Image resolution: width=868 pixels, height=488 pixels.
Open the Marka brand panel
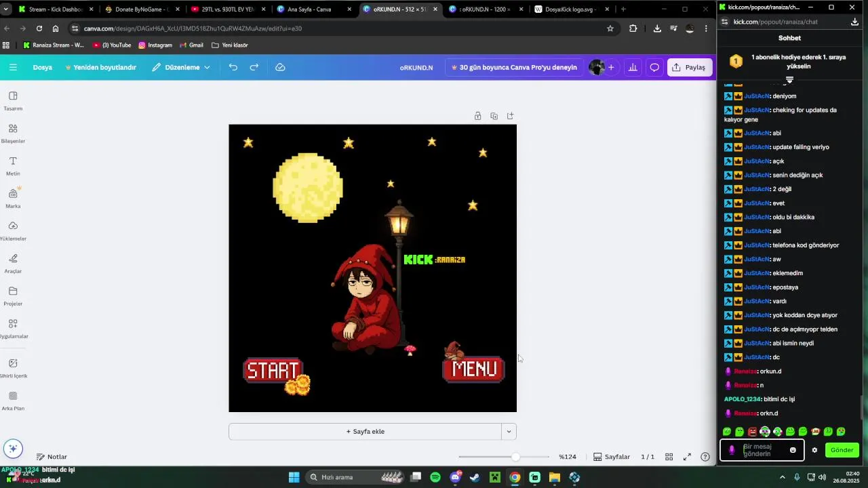coord(13,198)
